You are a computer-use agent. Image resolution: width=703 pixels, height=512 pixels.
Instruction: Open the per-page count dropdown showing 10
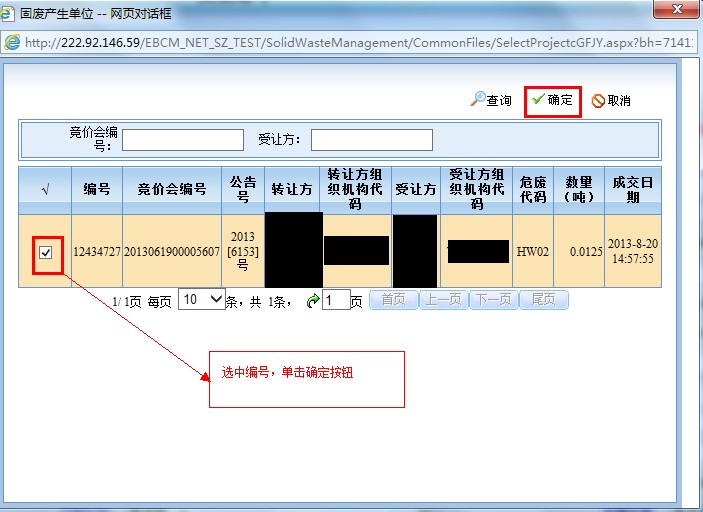tap(201, 299)
